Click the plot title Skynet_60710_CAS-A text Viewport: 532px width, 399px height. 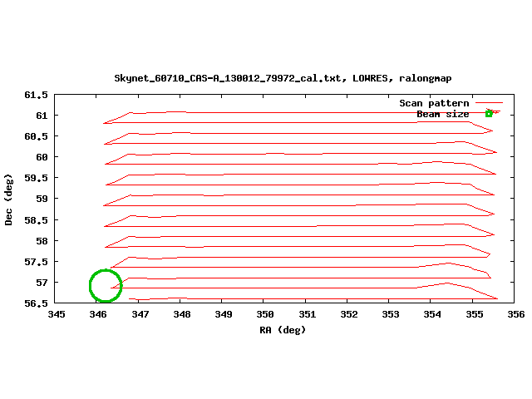283,78
